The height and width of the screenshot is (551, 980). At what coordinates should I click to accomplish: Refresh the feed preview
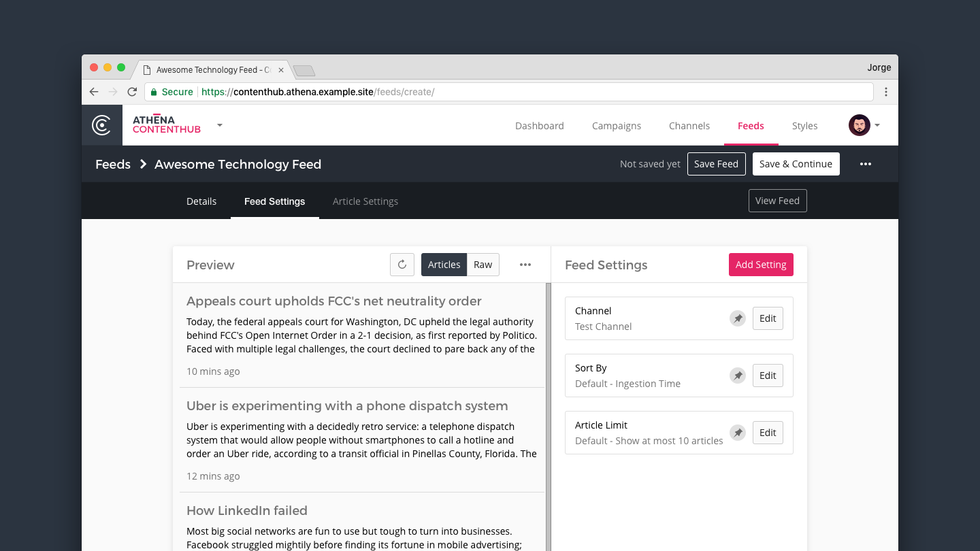(x=402, y=265)
